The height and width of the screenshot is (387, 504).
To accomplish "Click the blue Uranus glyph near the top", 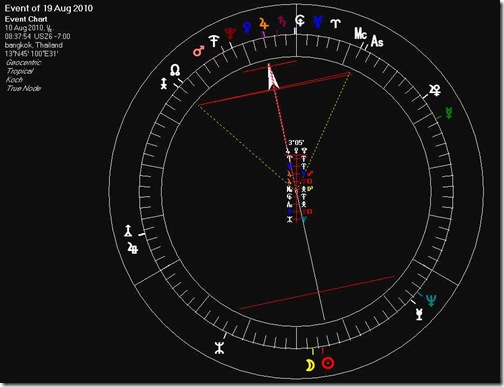I will (318, 22).
